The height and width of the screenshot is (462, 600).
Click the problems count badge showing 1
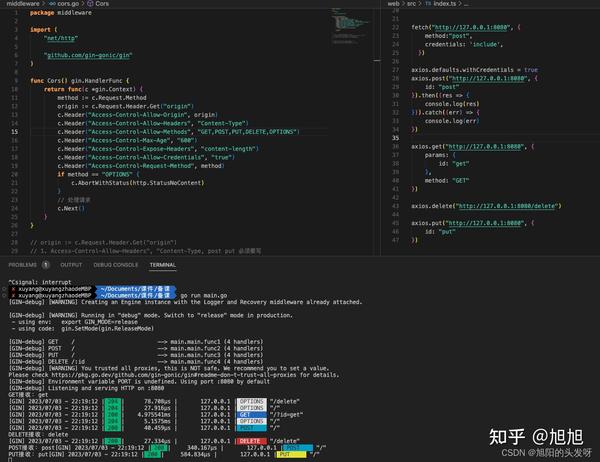point(46,265)
